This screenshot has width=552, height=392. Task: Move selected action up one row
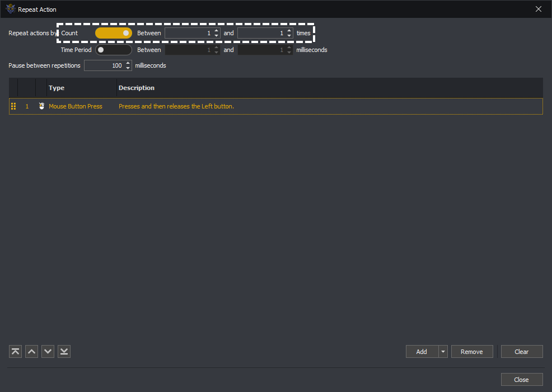(x=31, y=351)
